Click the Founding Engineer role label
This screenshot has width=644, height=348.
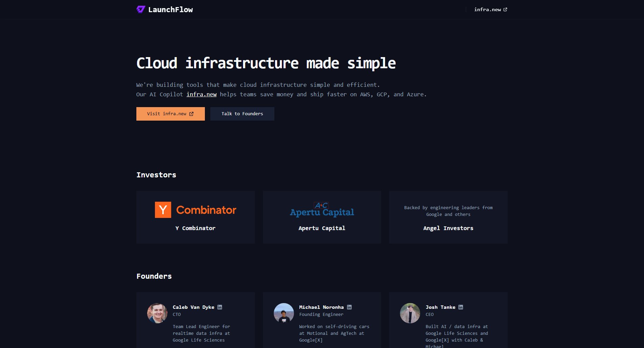click(321, 314)
